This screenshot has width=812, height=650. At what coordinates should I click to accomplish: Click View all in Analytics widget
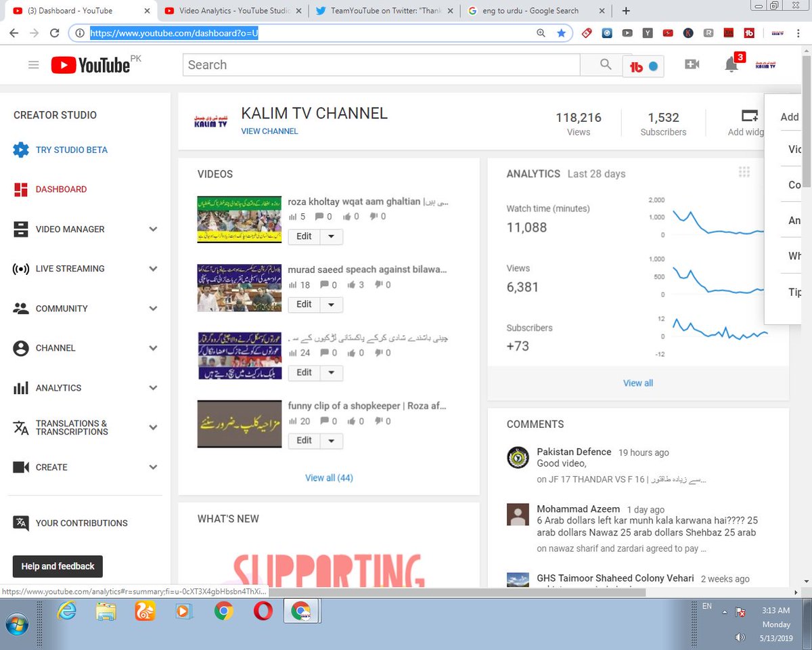[x=638, y=383]
